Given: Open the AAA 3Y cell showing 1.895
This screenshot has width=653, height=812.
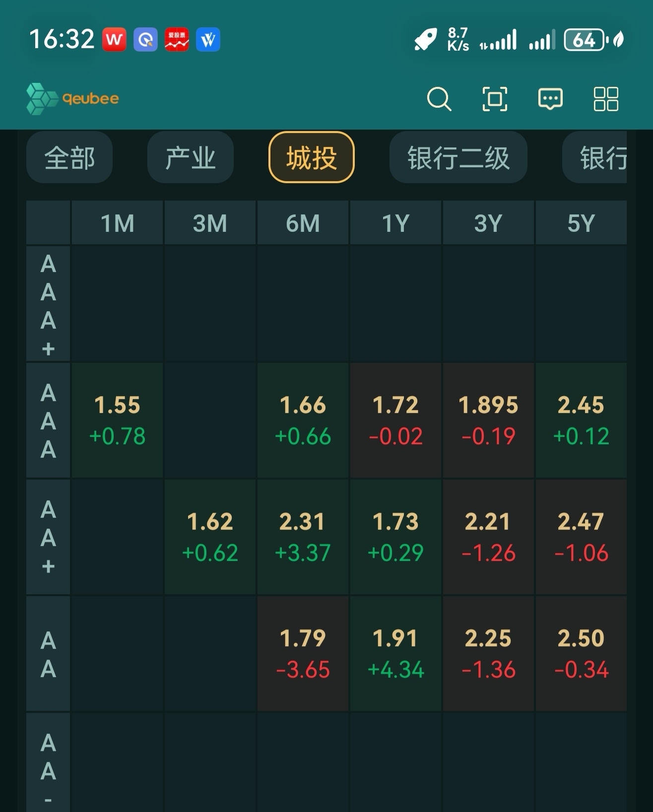Looking at the screenshot, I should click(488, 420).
